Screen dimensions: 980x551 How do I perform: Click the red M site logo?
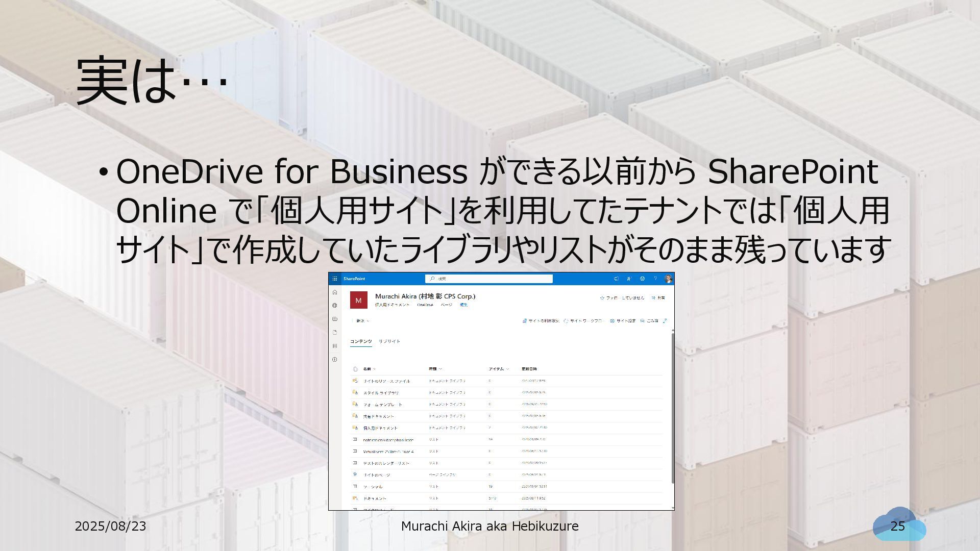(x=358, y=300)
